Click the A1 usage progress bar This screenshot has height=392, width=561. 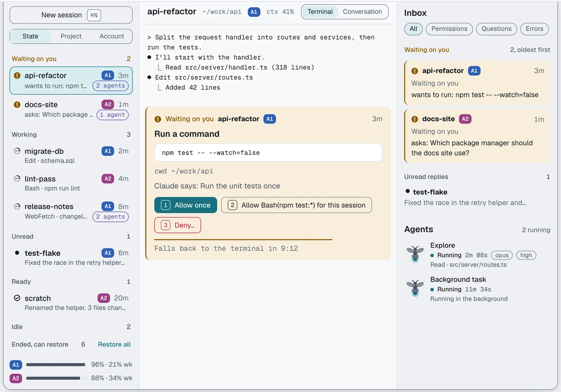coord(55,365)
